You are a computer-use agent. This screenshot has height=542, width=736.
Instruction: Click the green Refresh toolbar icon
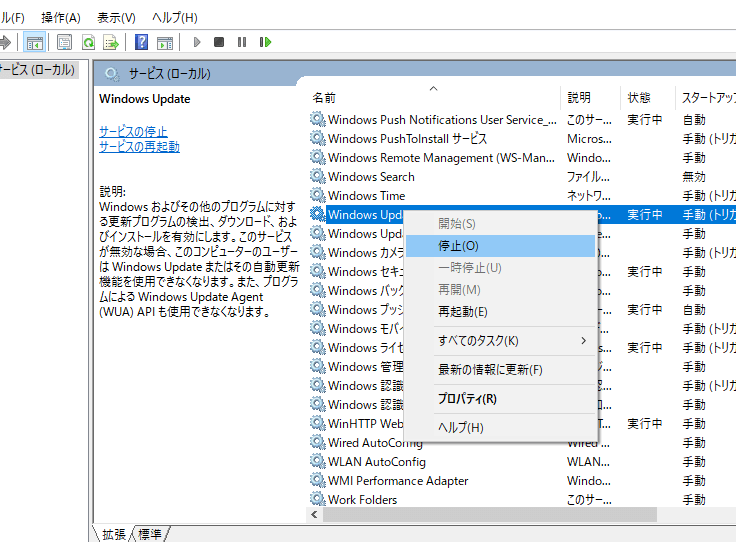point(88,42)
